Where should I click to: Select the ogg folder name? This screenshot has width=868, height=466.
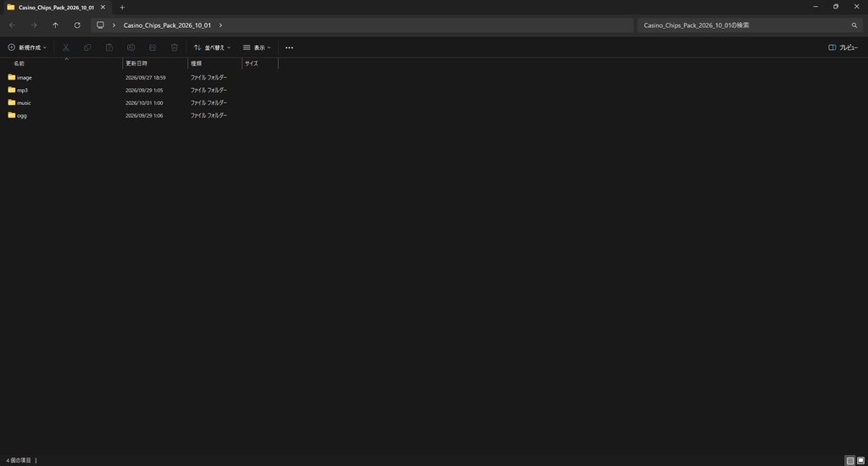21,116
